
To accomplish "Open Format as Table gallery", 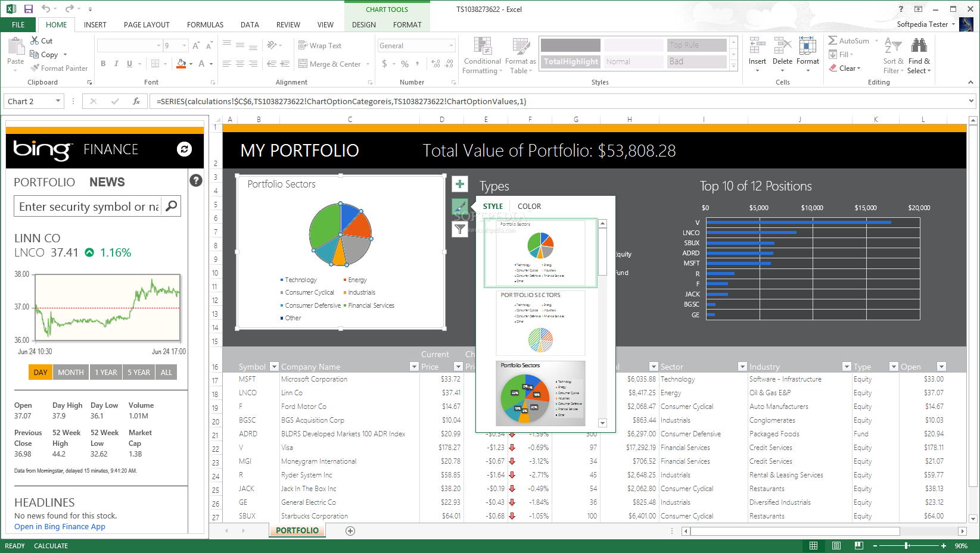I will (x=520, y=56).
